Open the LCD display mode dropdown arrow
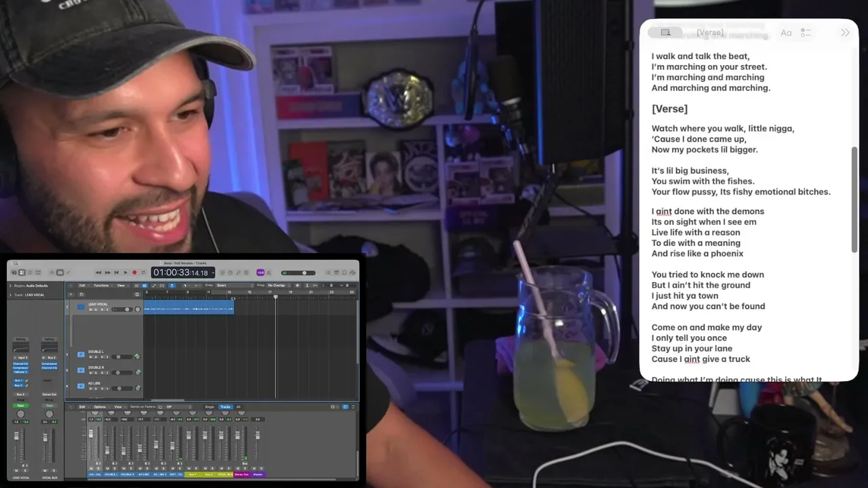Viewport: 868px width, 488px height. click(213, 272)
